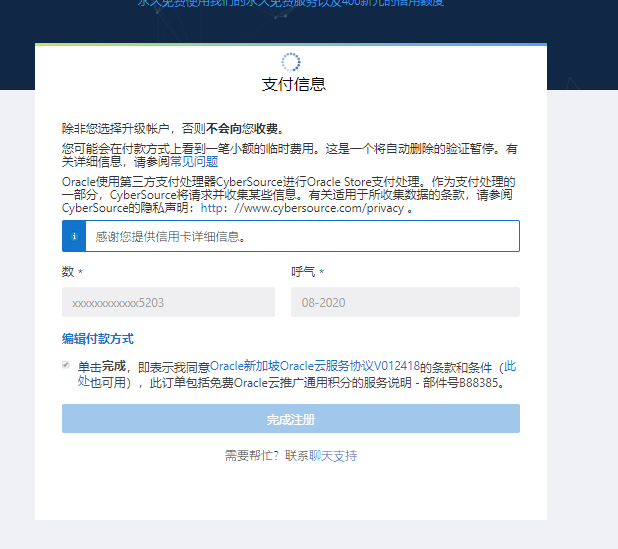The width and height of the screenshot is (618, 549).
Task: Click the bold 不会向您收费 text
Action: pyautogui.click(x=245, y=129)
